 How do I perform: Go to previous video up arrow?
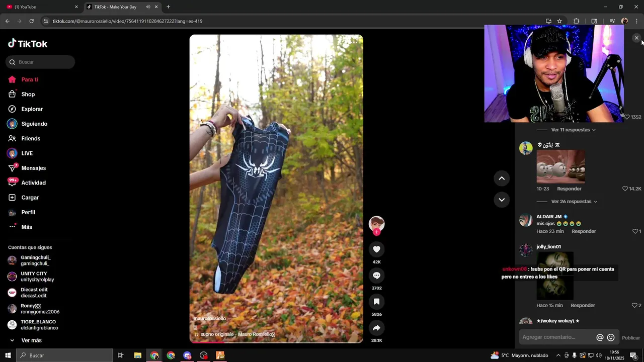pos(502,178)
